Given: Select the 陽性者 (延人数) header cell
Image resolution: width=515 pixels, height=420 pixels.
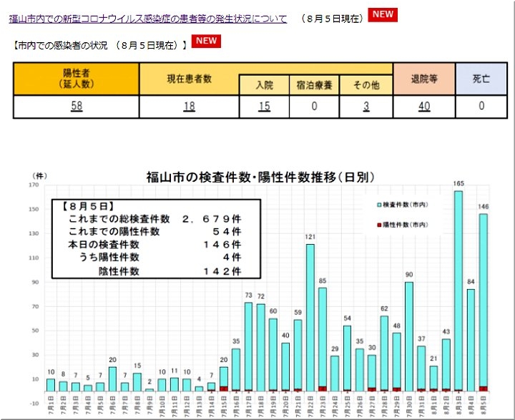Looking at the screenshot, I should pyautogui.click(x=76, y=79).
